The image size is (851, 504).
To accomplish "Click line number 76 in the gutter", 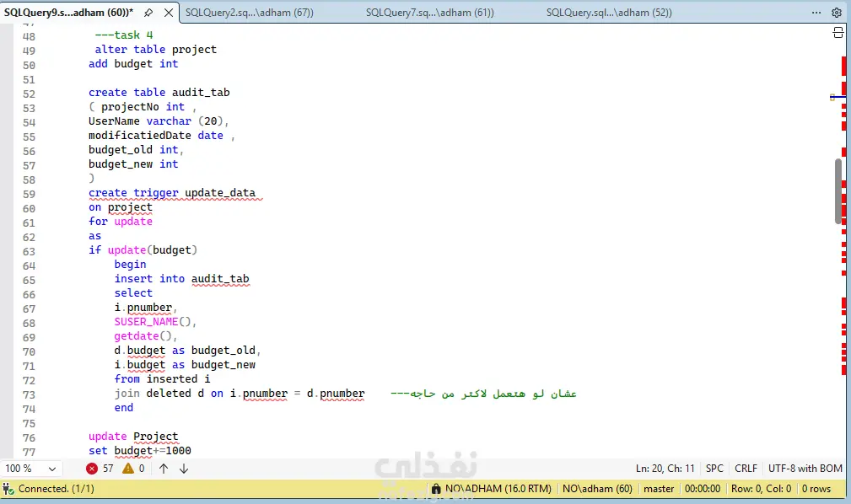I will [29, 437].
